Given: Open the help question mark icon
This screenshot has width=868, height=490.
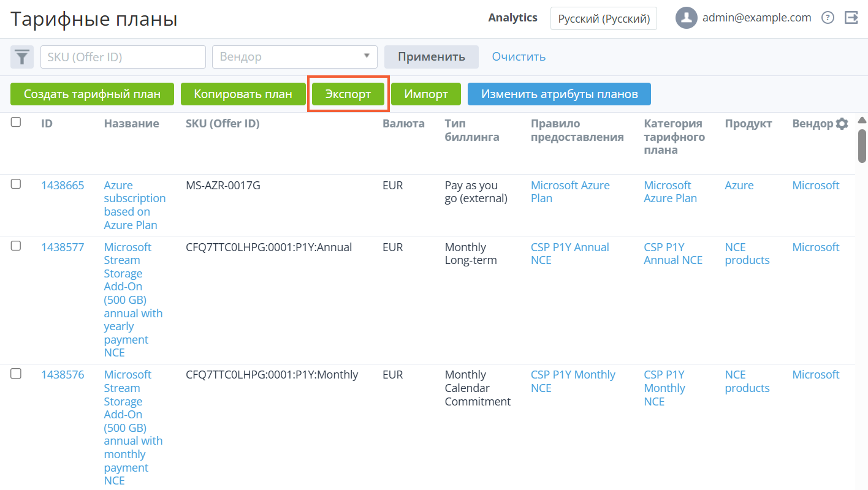Looking at the screenshot, I should pyautogui.click(x=828, y=18).
